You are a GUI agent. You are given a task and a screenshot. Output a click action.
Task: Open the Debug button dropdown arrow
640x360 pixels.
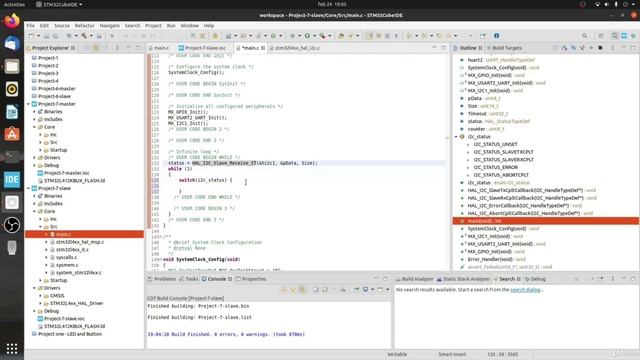299,36
